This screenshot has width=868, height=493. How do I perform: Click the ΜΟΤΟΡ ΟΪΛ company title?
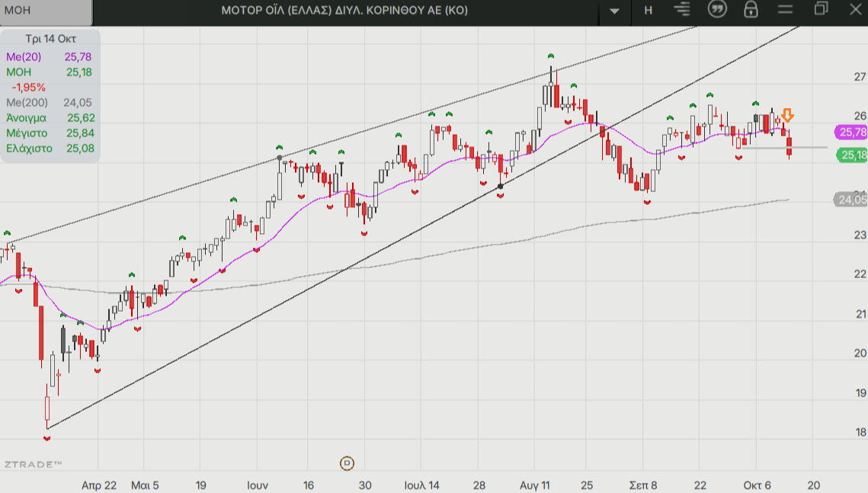344,10
